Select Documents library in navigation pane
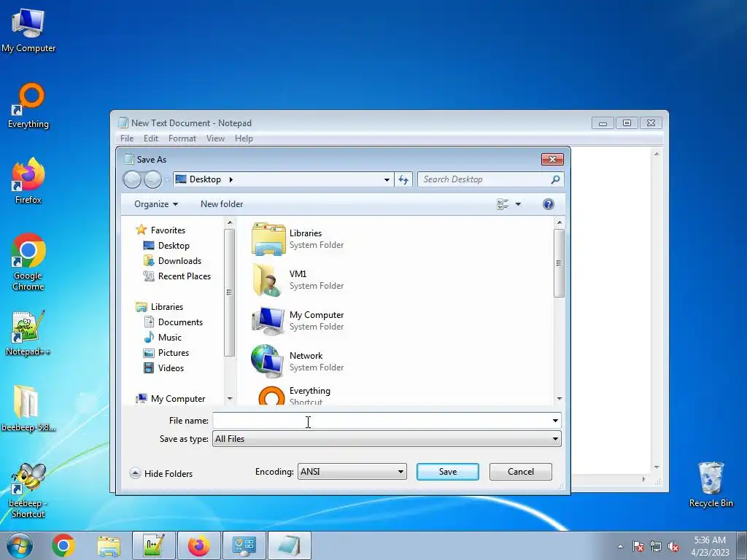 (x=174, y=322)
